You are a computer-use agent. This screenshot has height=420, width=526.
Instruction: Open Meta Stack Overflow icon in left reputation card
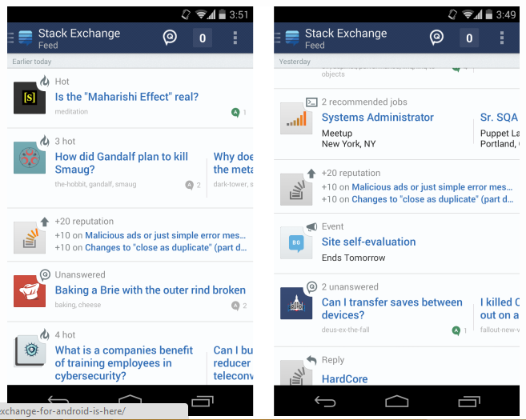point(30,238)
